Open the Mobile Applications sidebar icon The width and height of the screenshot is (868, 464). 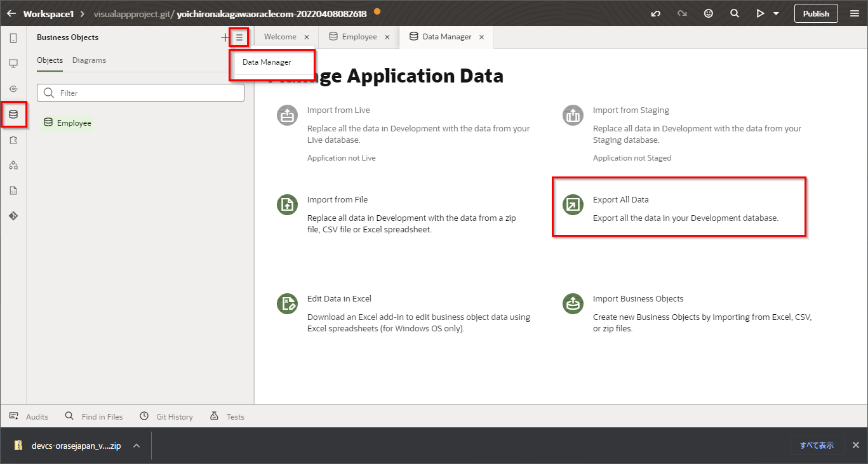[x=13, y=38]
